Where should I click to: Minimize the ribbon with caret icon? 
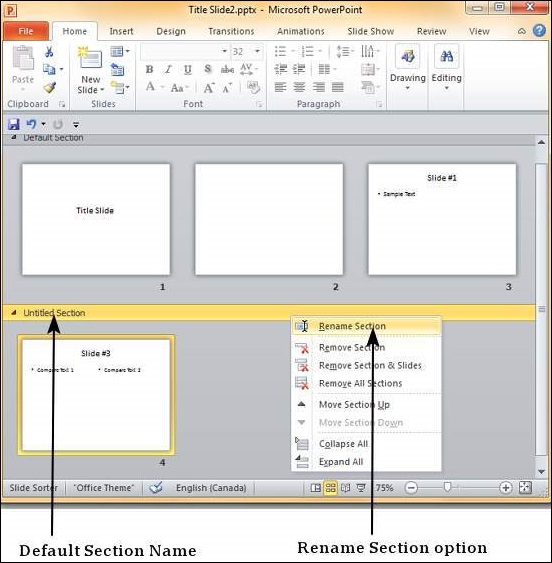pos(521,31)
